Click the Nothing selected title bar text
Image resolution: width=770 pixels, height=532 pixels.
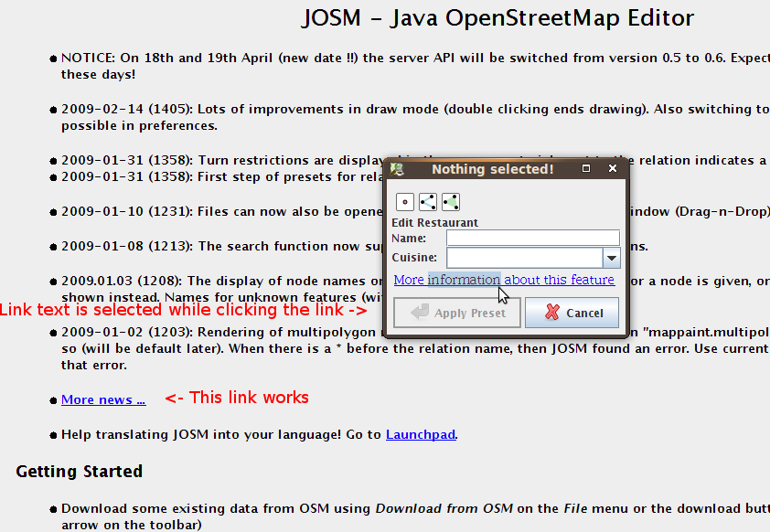click(493, 169)
